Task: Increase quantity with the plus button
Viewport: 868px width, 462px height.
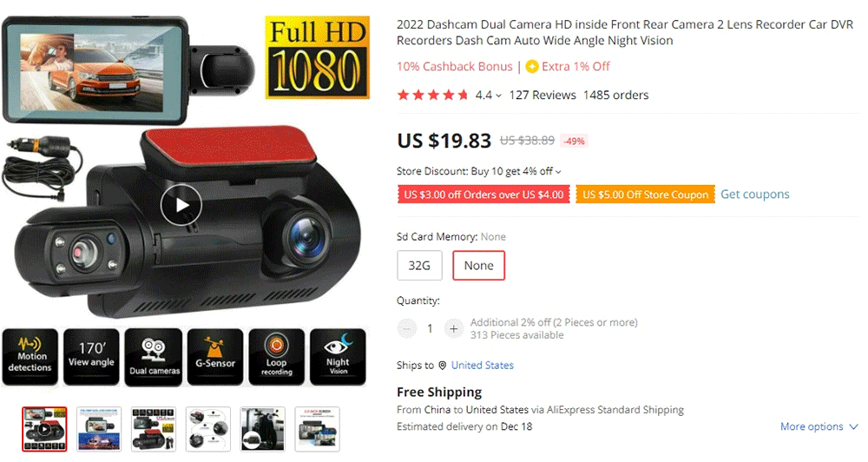Action: 453,328
